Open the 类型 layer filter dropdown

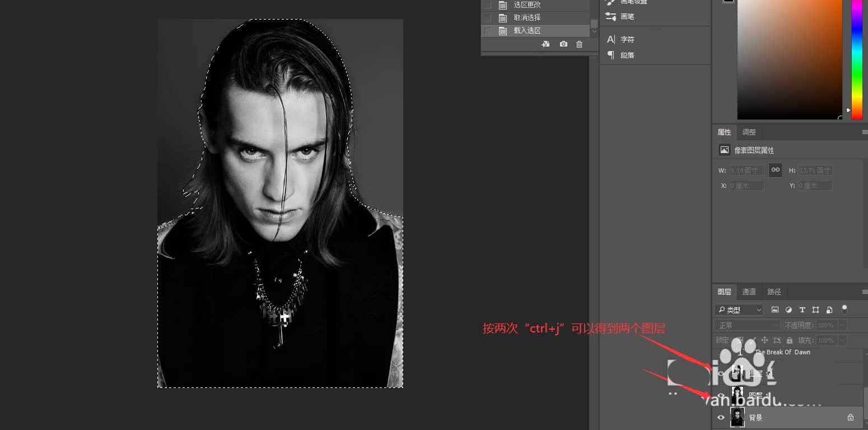pyautogui.click(x=739, y=309)
